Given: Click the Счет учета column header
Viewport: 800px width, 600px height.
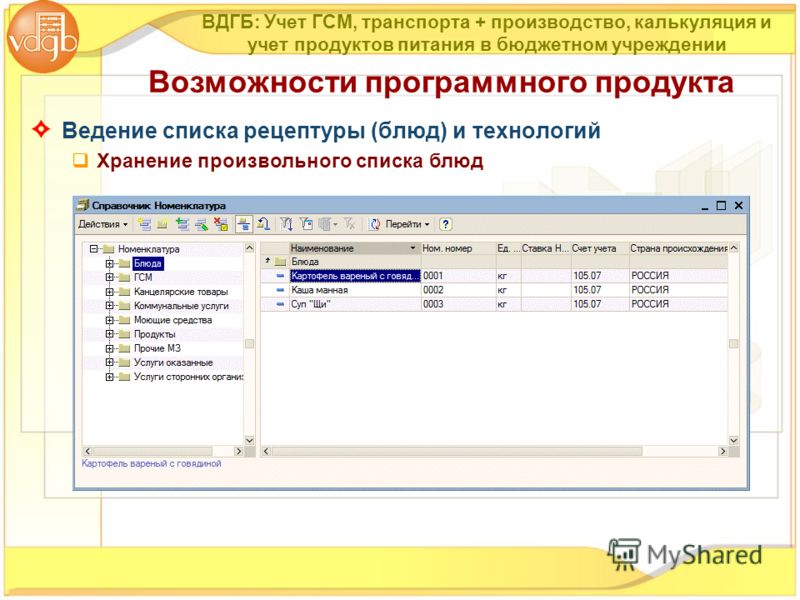Looking at the screenshot, I should pyautogui.click(x=599, y=248).
